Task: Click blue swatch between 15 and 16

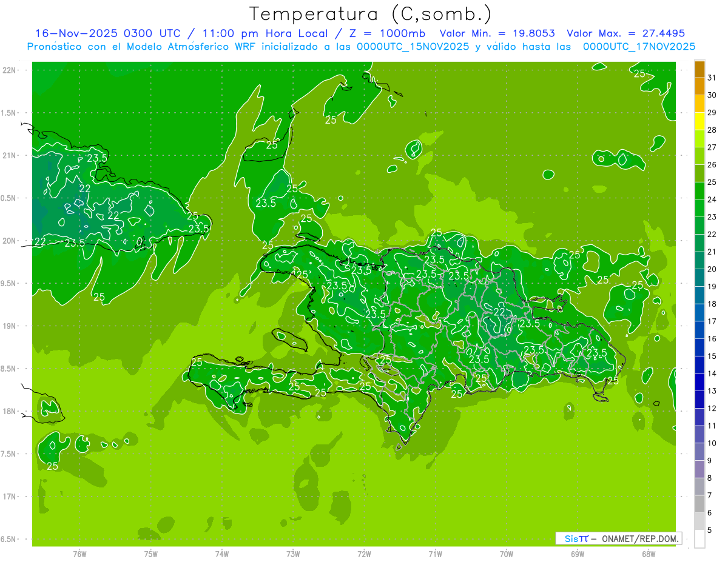Action: pos(699,347)
